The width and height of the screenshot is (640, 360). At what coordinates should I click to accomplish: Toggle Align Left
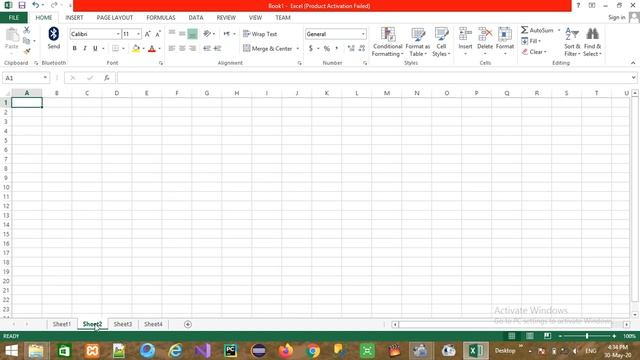click(172, 49)
